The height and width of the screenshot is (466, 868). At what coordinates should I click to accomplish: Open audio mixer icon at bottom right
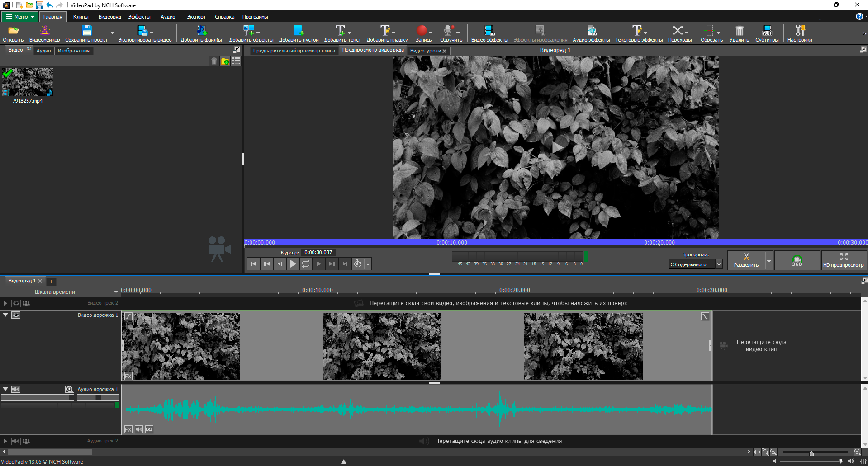click(x=863, y=461)
